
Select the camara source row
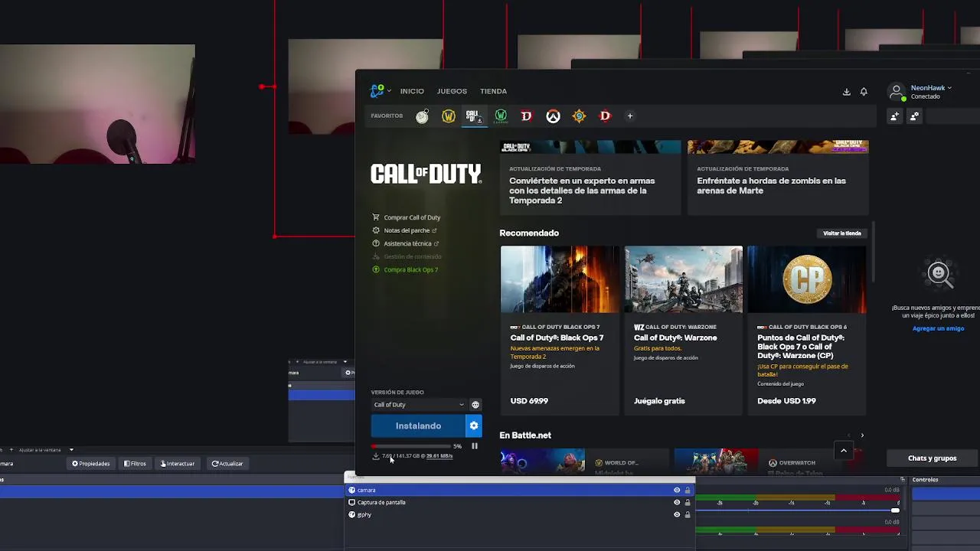[520, 490]
